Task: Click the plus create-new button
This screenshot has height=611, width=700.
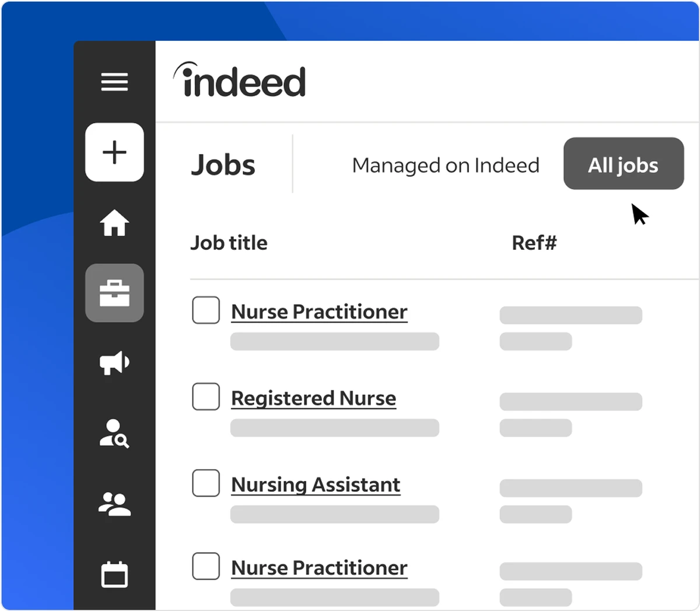Action: pos(114,152)
